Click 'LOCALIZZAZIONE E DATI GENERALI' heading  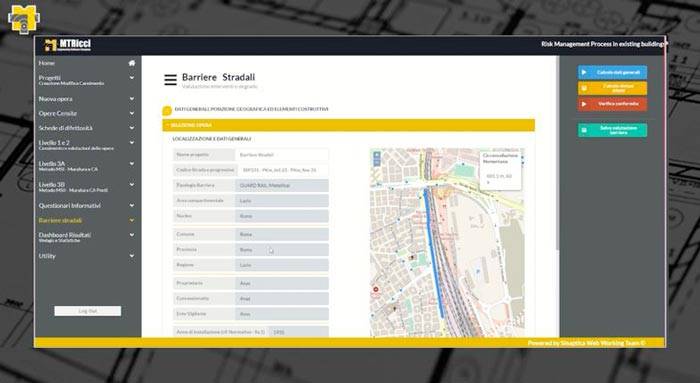point(212,139)
